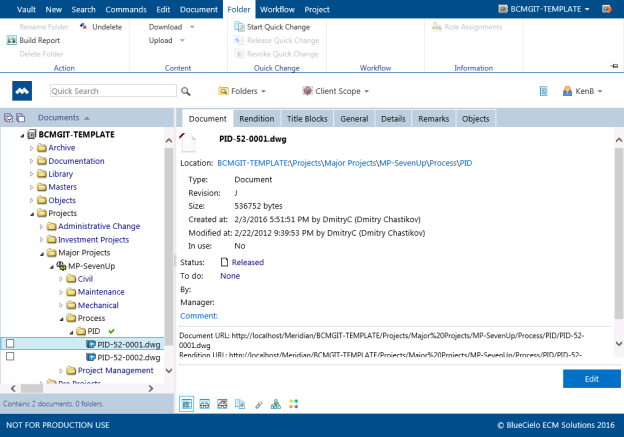Check the box beside PID-52-0001.dwg

10,343
